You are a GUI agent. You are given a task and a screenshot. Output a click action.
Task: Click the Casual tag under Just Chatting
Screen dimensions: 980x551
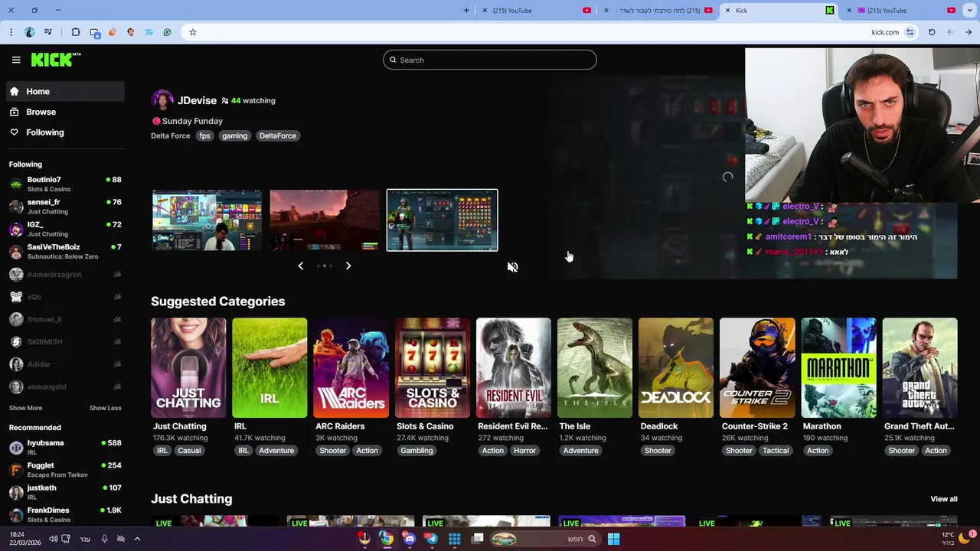(x=189, y=451)
